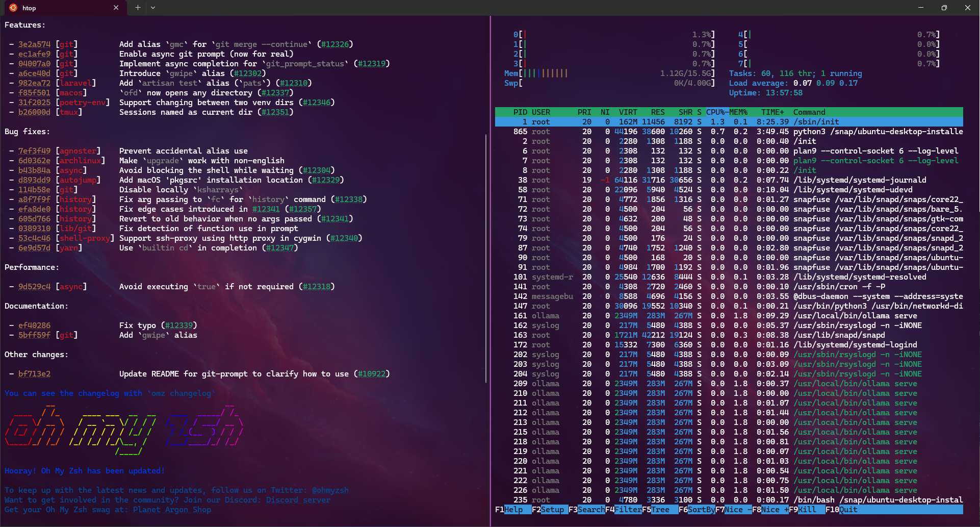Click the Ubuntu icon on htop tab
The width and height of the screenshot is (980, 527).
pos(13,8)
